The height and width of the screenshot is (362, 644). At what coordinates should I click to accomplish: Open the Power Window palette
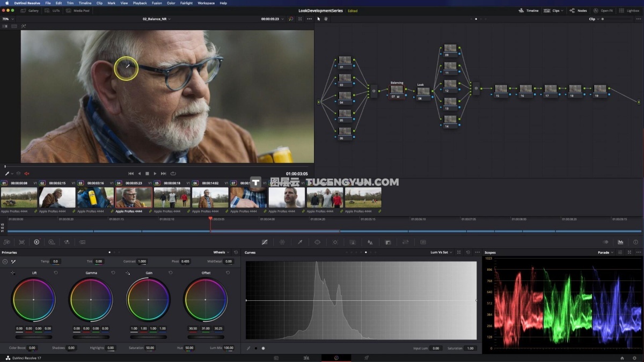click(317, 242)
